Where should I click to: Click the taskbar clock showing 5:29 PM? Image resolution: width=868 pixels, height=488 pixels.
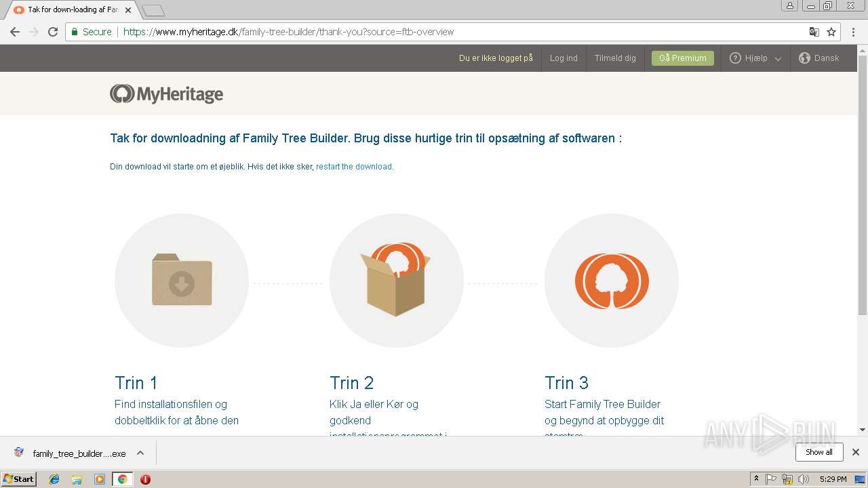[x=833, y=479]
